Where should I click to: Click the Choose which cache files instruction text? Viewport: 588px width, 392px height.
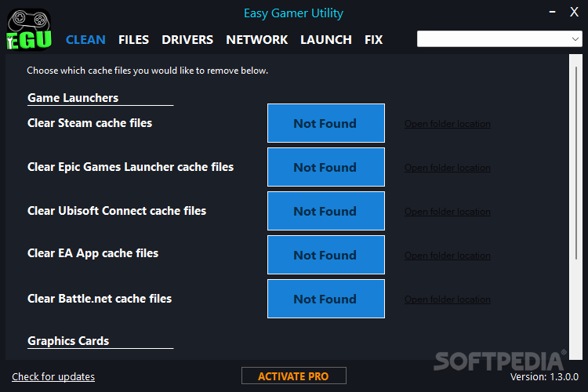pos(147,71)
